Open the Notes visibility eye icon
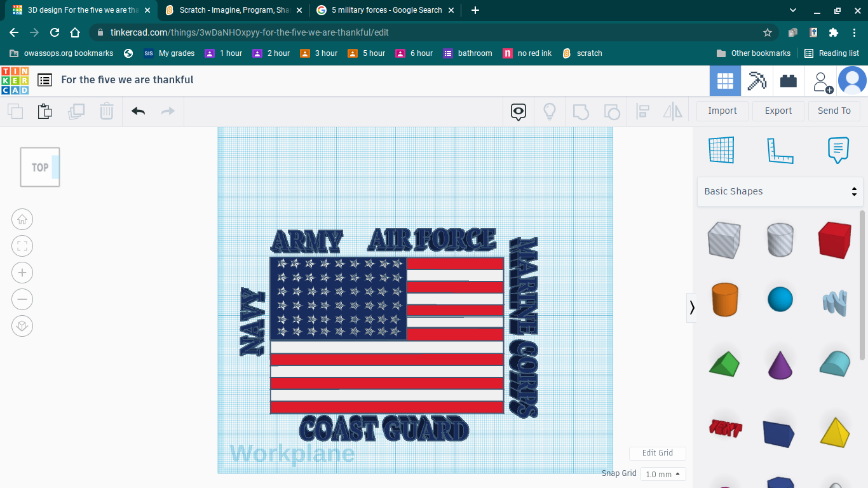 tap(519, 112)
